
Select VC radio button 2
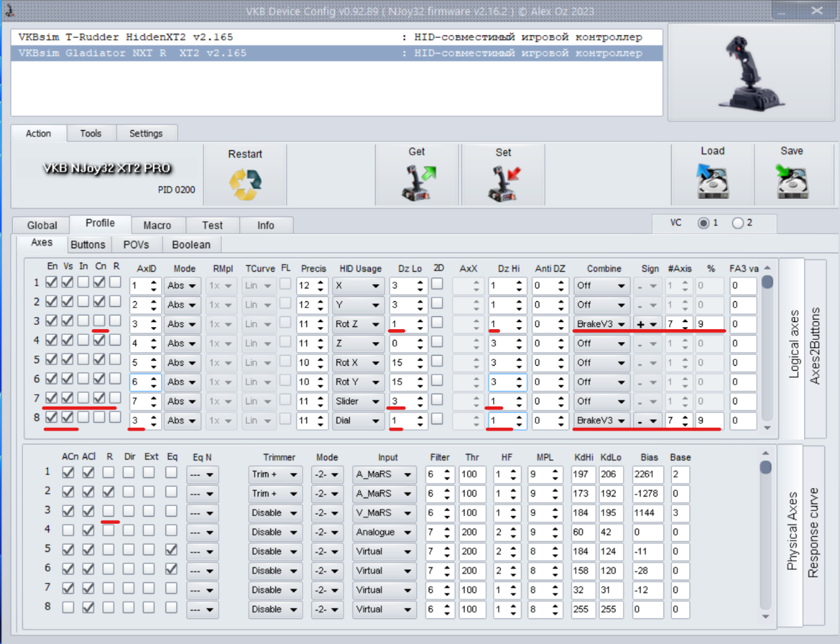[x=738, y=223]
